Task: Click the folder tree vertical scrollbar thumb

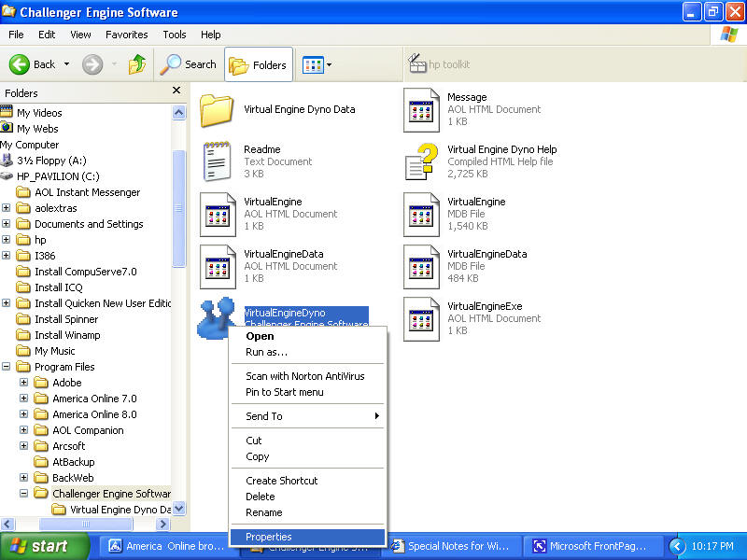Action: tap(178, 208)
